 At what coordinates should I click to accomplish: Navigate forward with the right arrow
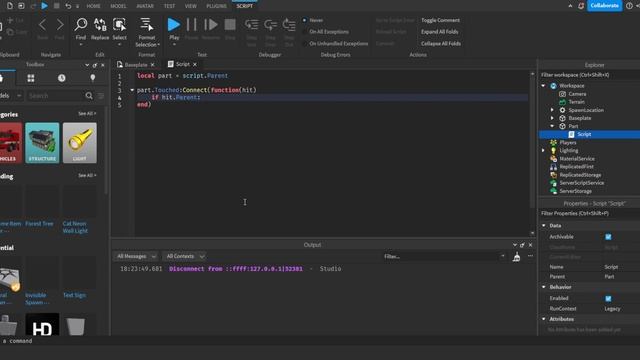[60, 25]
